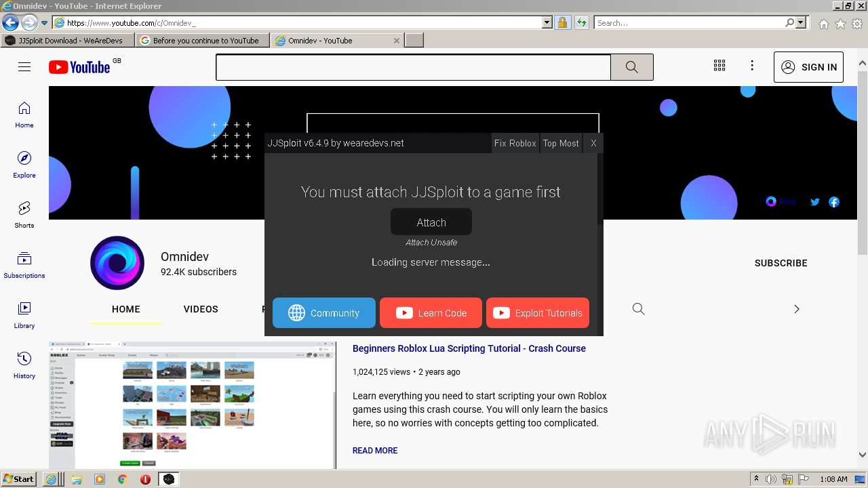Open Exploit Tutorials in JJSploit

point(538,313)
